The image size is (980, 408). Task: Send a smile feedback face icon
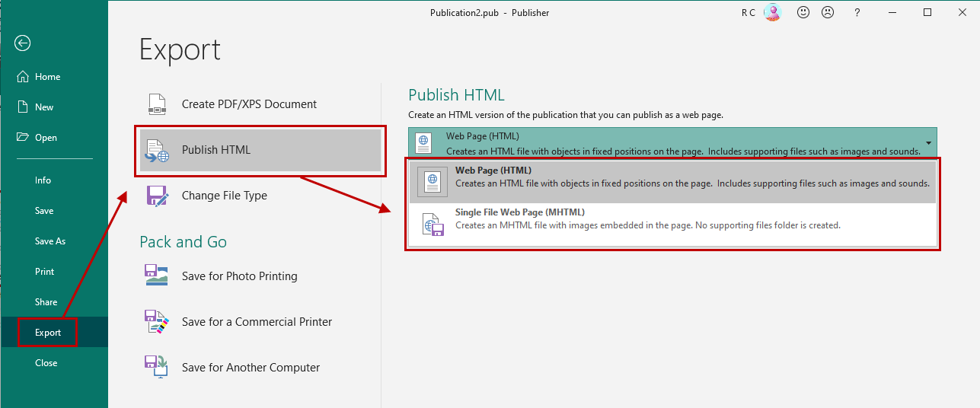803,13
